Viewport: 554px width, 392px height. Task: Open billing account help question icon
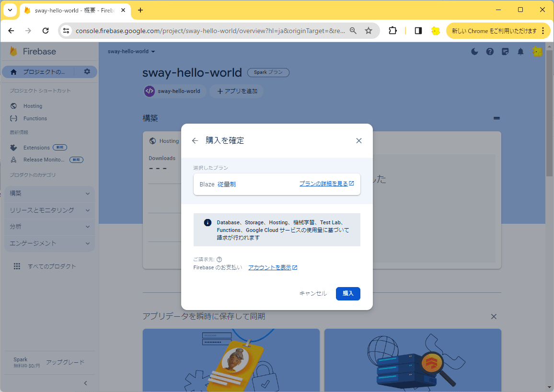219,260
